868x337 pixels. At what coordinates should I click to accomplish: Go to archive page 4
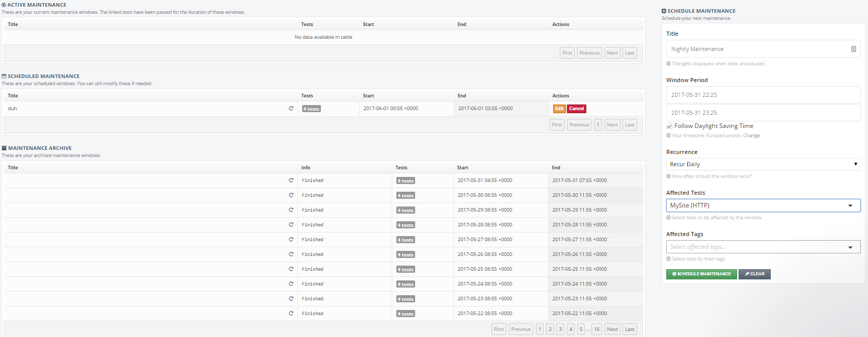point(571,329)
